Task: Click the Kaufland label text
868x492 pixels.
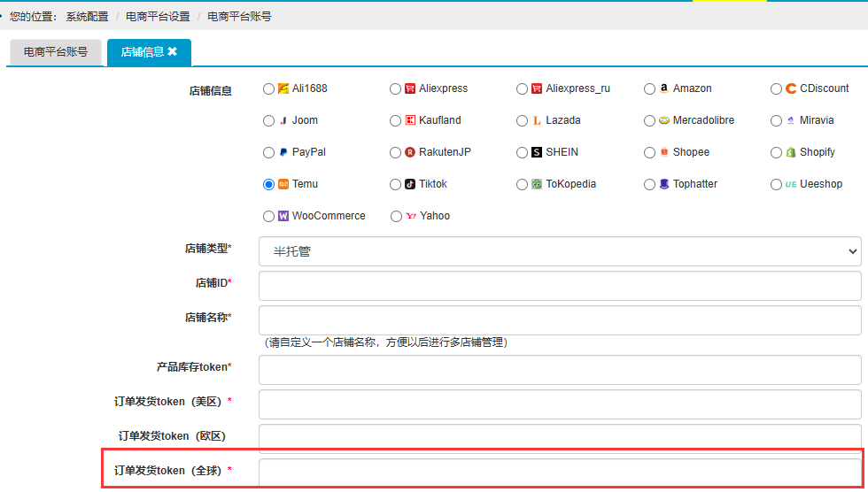Action: pos(439,120)
